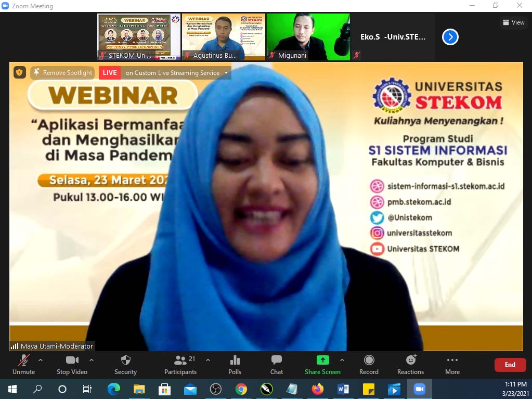Click the Zoom Meeting window title icon
Screen dimensions: 532x399
[x=5, y=6]
